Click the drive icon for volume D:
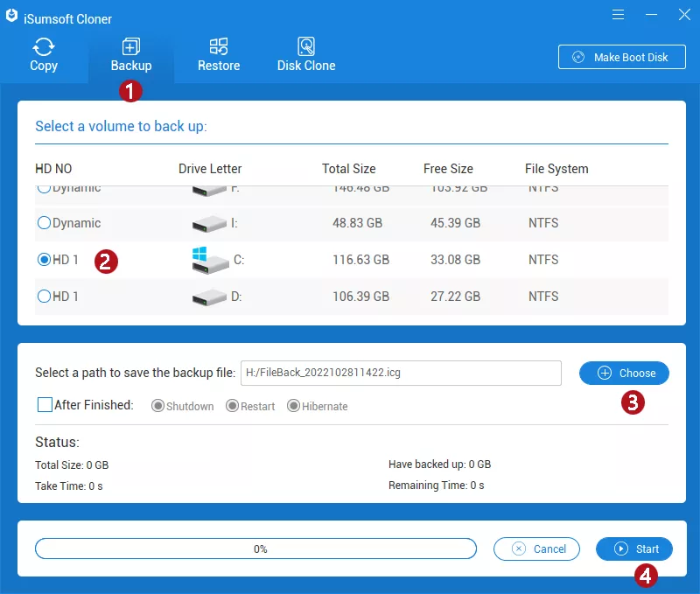Screen dimensions: 700x594 tap(209, 297)
